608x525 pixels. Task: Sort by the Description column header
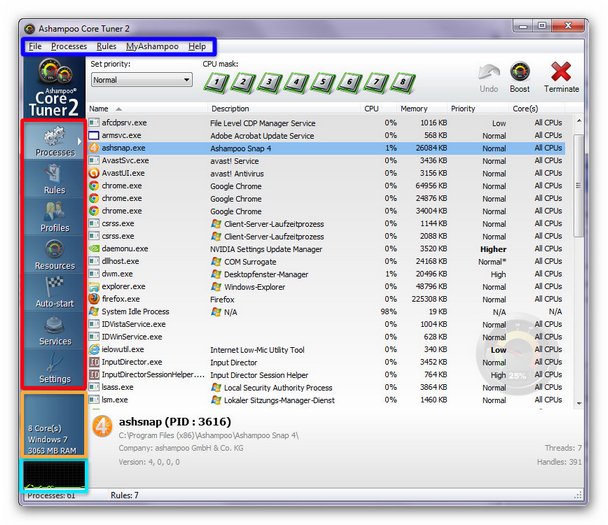click(x=283, y=109)
